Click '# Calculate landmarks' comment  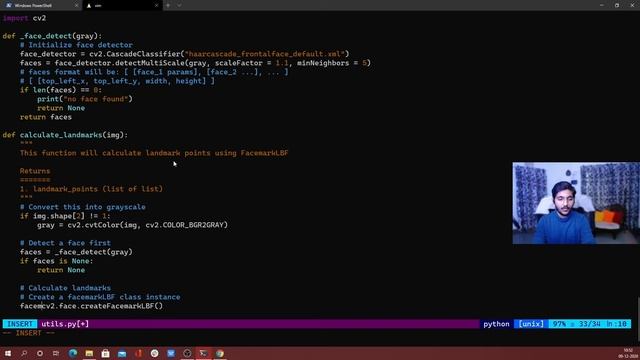65,288
